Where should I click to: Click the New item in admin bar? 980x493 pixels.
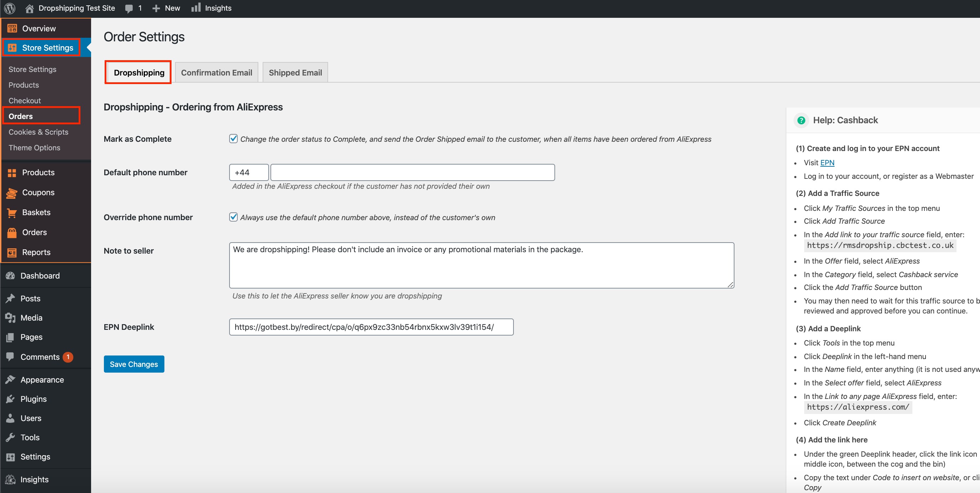(x=166, y=8)
